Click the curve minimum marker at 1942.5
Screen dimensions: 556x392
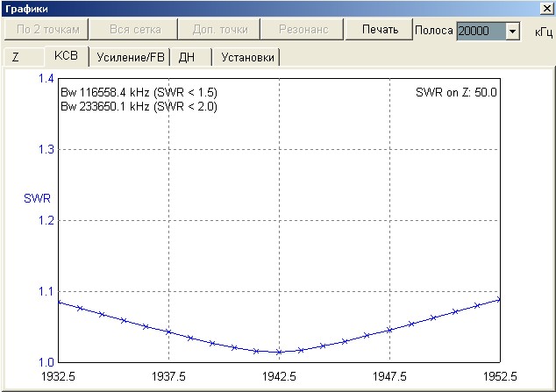point(279,352)
